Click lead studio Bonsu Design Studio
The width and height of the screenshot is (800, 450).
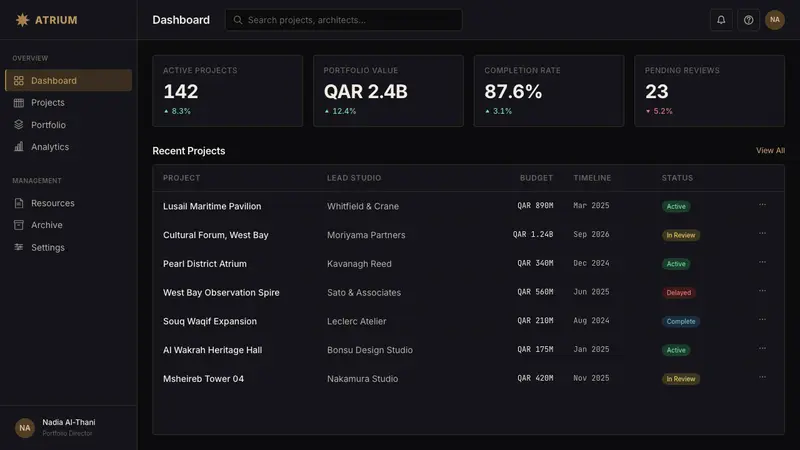coord(370,350)
